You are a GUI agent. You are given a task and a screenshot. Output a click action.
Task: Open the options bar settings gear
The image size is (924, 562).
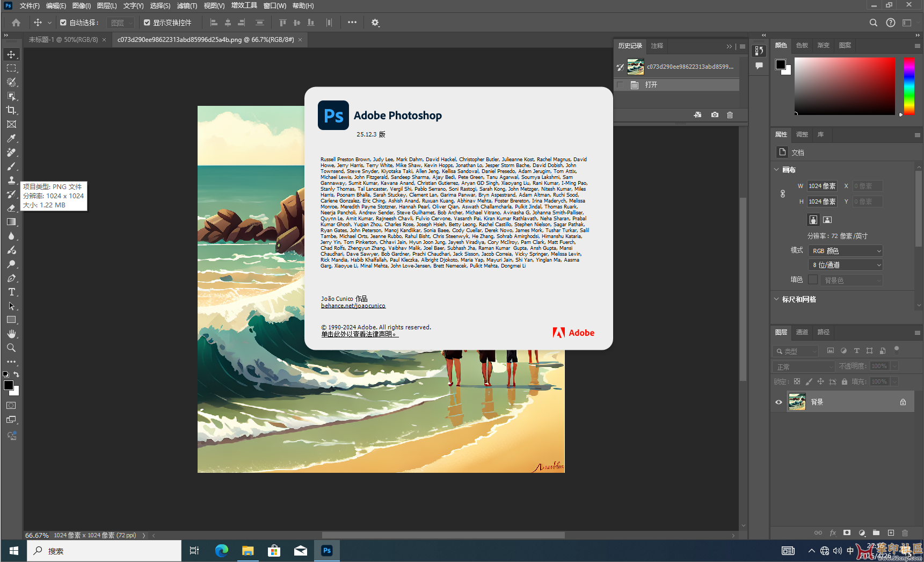point(375,23)
